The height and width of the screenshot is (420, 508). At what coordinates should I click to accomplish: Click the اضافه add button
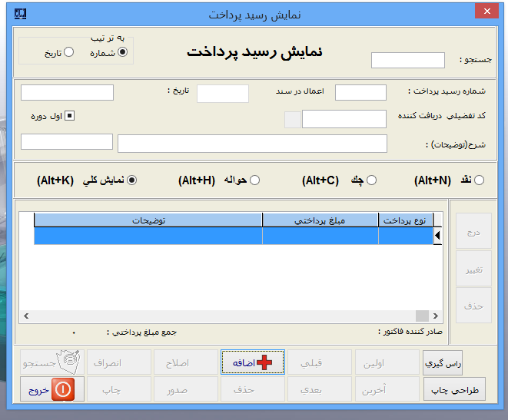tap(253, 362)
